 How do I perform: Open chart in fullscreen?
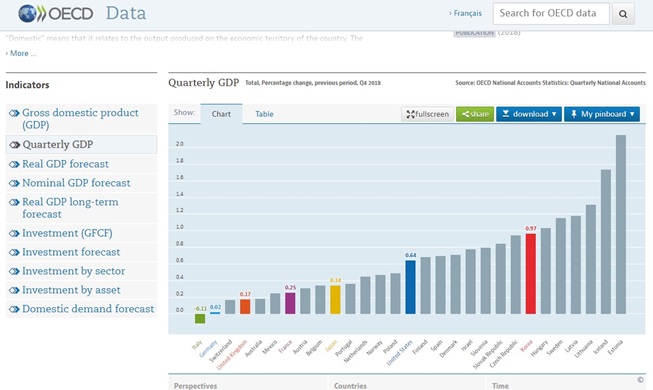point(427,114)
